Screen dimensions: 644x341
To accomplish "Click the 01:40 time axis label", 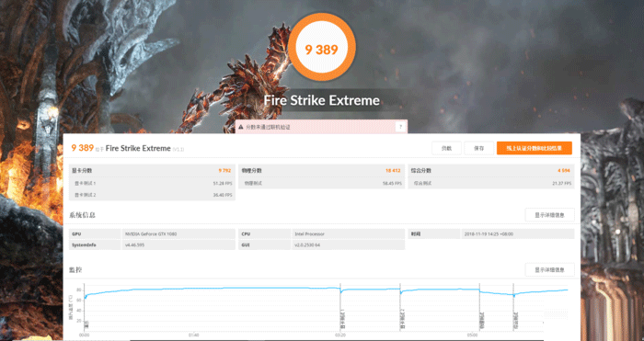I will pos(194,335).
